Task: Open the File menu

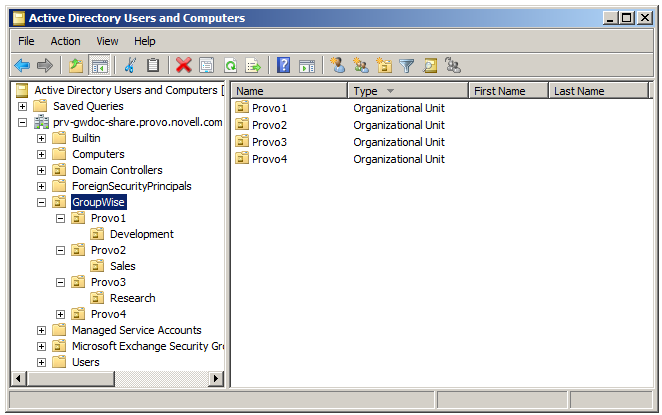Action: click(26, 41)
